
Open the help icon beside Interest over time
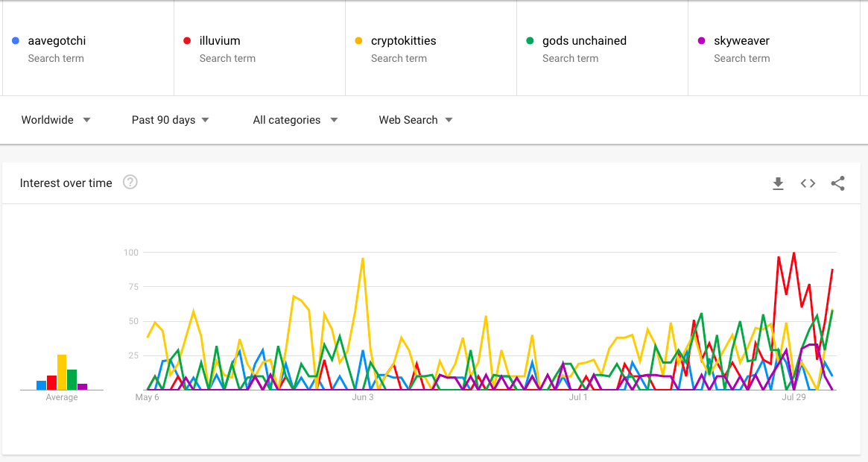[x=130, y=183]
